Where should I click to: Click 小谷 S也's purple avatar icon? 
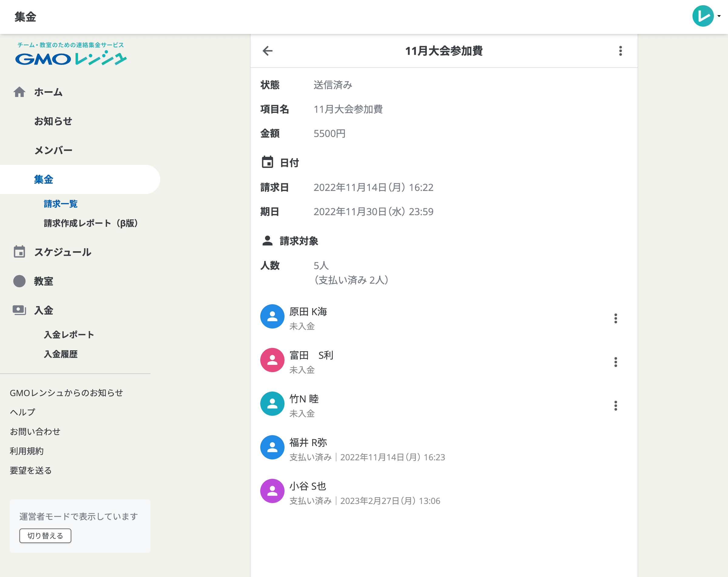click(x=272, y=491)
